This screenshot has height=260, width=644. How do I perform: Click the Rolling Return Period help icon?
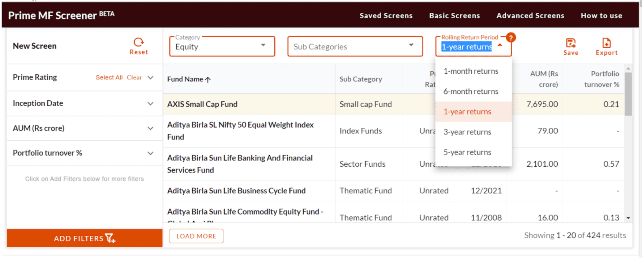click(511, 37)
